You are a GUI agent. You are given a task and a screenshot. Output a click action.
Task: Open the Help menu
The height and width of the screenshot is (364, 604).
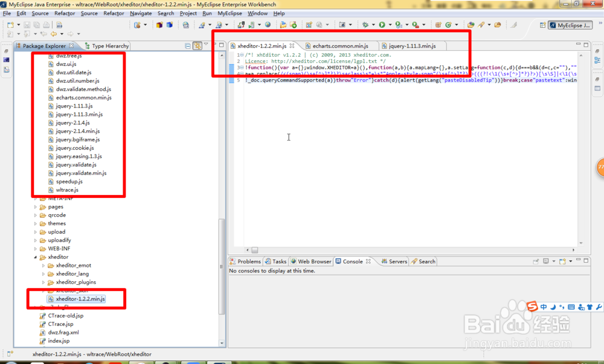click(279, 13)
